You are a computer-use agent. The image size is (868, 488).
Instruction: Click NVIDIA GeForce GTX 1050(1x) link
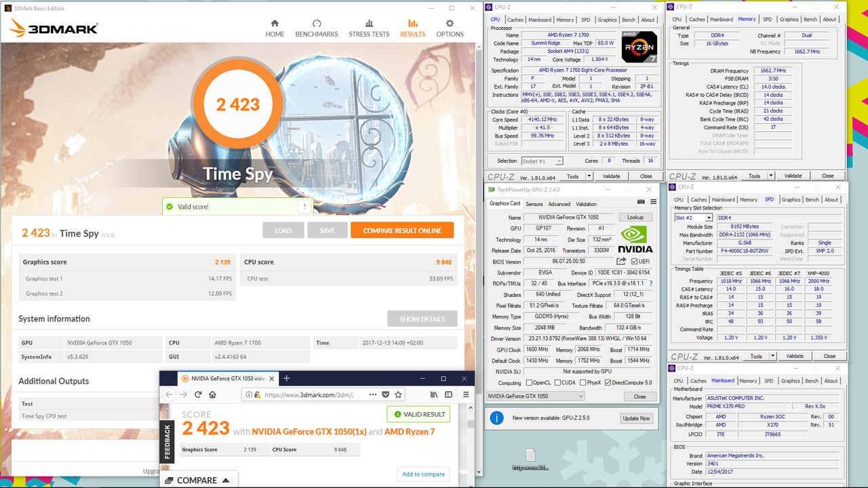308,432
